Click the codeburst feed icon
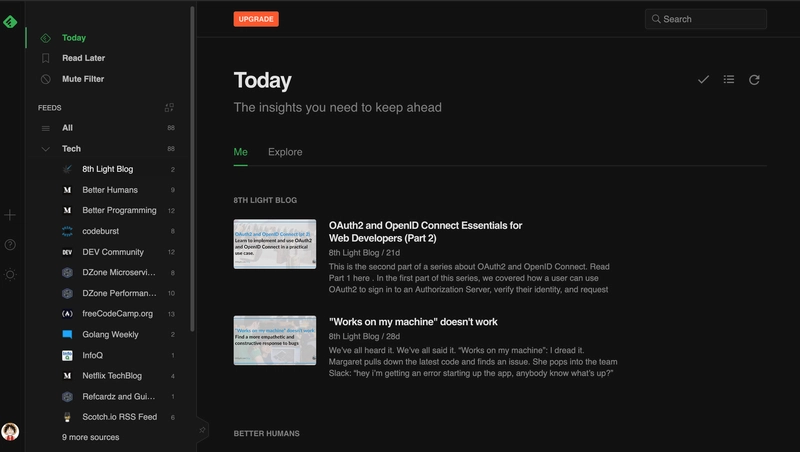Viewport: 800px width, 452px height. pos(67,231)
